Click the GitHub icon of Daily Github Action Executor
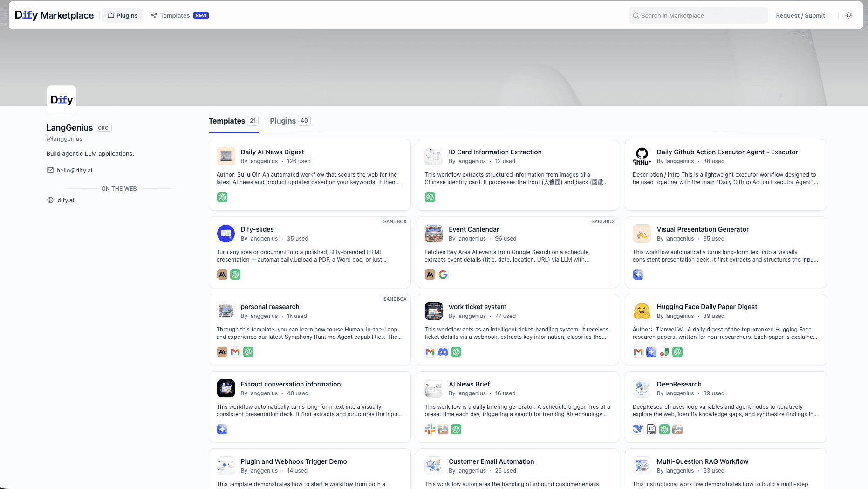 click(x=642, y=156)
